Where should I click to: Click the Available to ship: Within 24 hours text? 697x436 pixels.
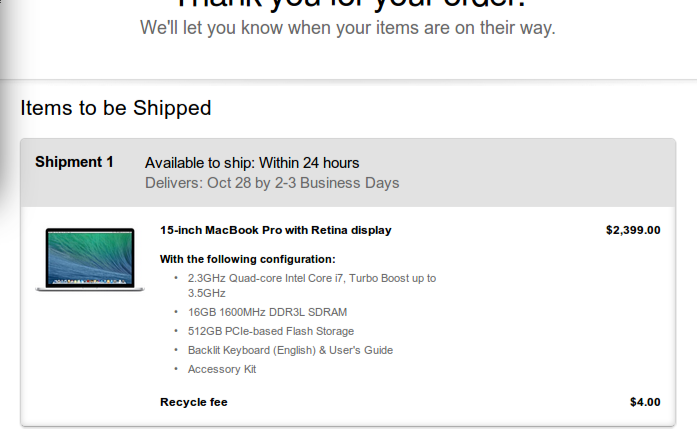(x=251, y=163)
